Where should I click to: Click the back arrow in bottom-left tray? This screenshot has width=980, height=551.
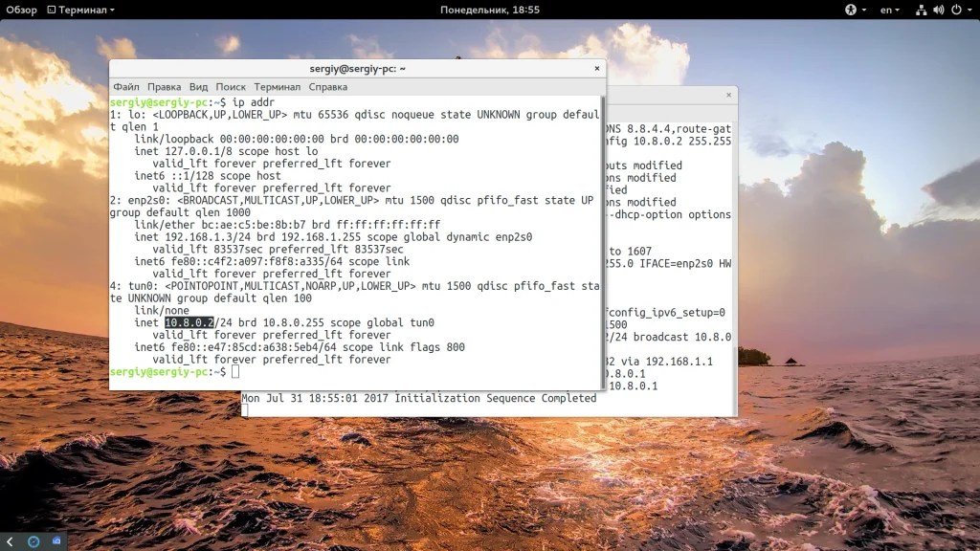click(x=10, y=541)
